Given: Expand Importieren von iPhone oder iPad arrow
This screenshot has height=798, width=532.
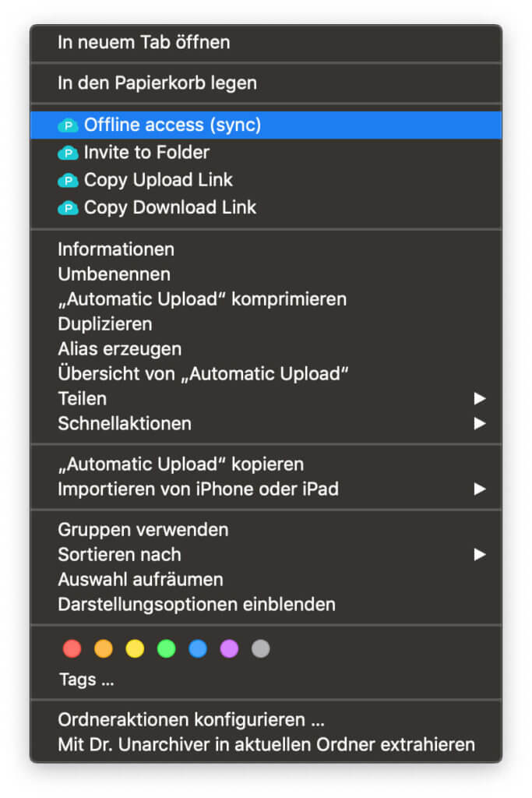Looking at the screenshot, I should click(480, 489).
